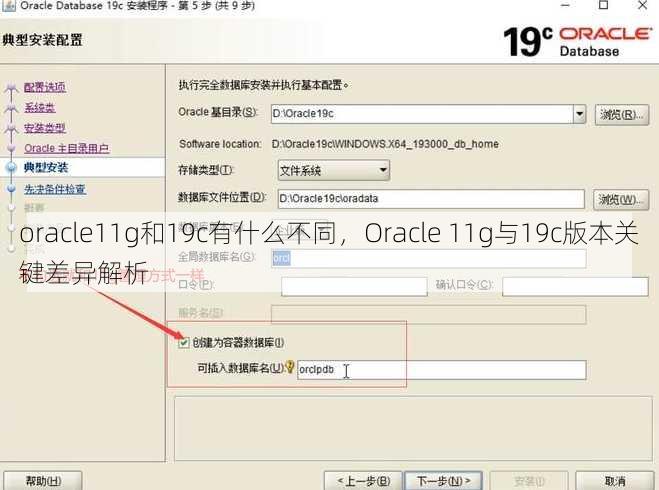Open the Oracle 主目录用户 step

(67, 148)
